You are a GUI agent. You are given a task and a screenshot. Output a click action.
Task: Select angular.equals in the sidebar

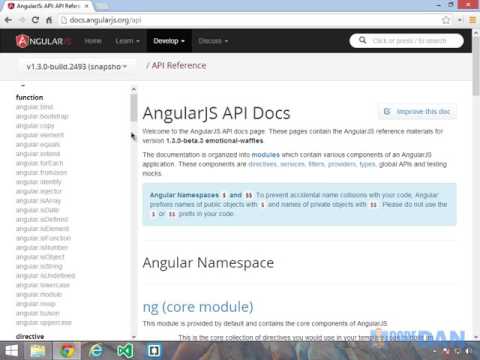click(38, 144)
